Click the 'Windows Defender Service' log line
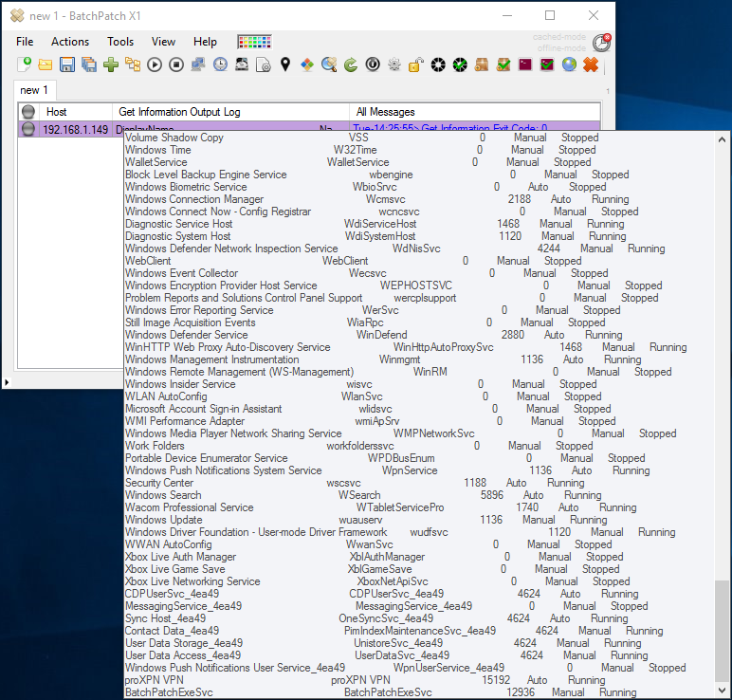 pos(374,335)
